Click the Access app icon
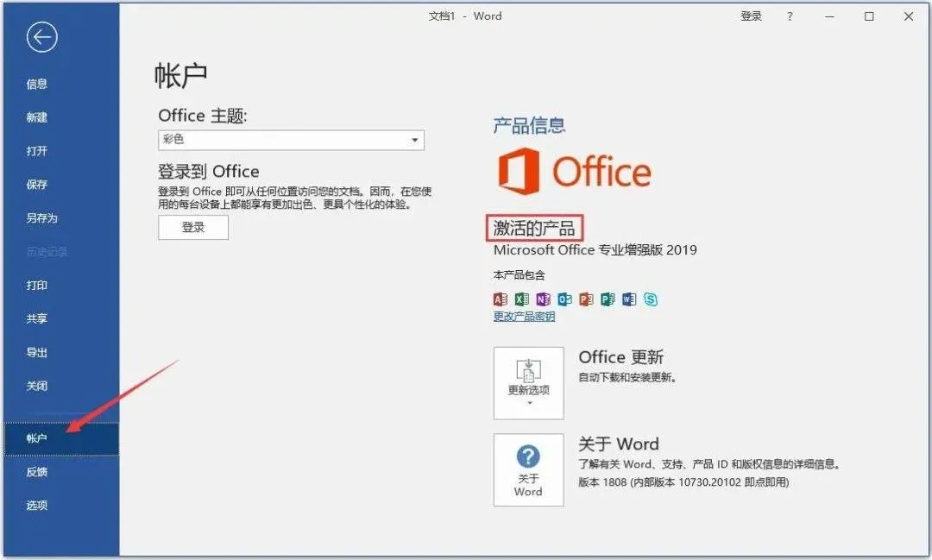The height and width of the screenshot is (560, 932). [x=501, y=299]
